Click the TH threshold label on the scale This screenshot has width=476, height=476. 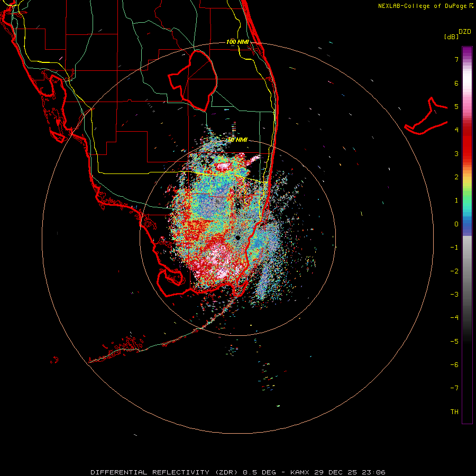pos(454,412)
